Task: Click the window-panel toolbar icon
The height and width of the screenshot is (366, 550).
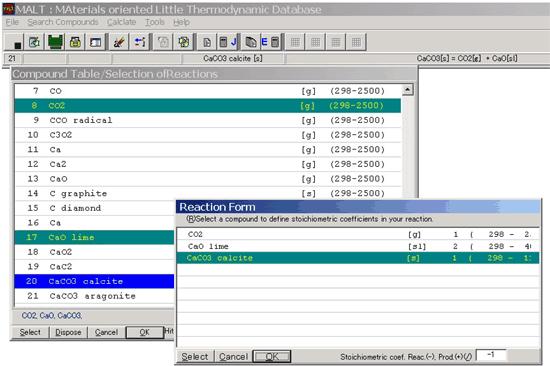Action: click(96, 42)
